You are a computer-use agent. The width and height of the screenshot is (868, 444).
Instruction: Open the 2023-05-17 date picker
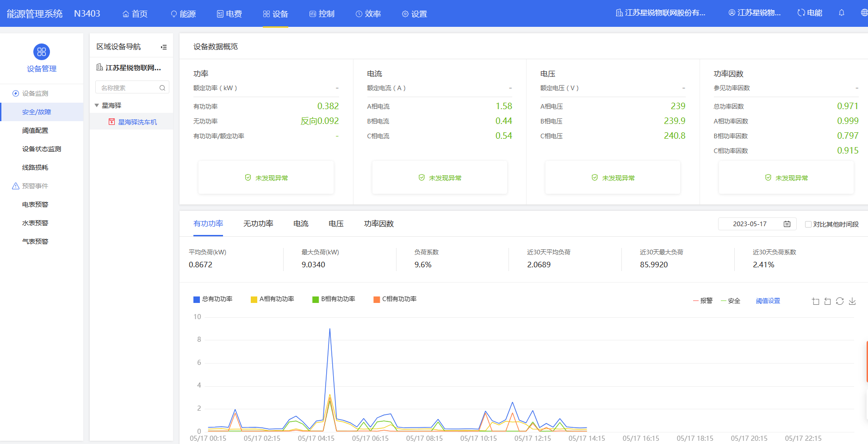coord(757,224)
